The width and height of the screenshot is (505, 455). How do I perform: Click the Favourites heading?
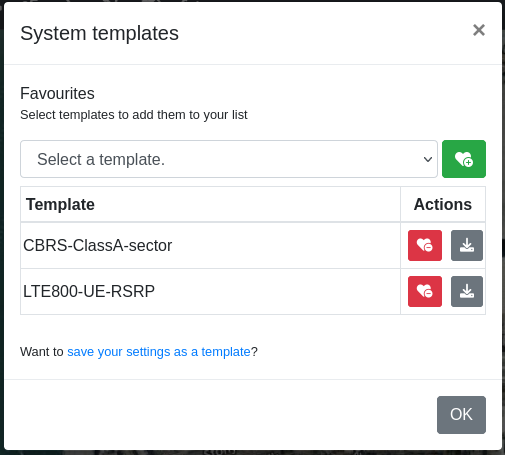(x=57, y=93)
